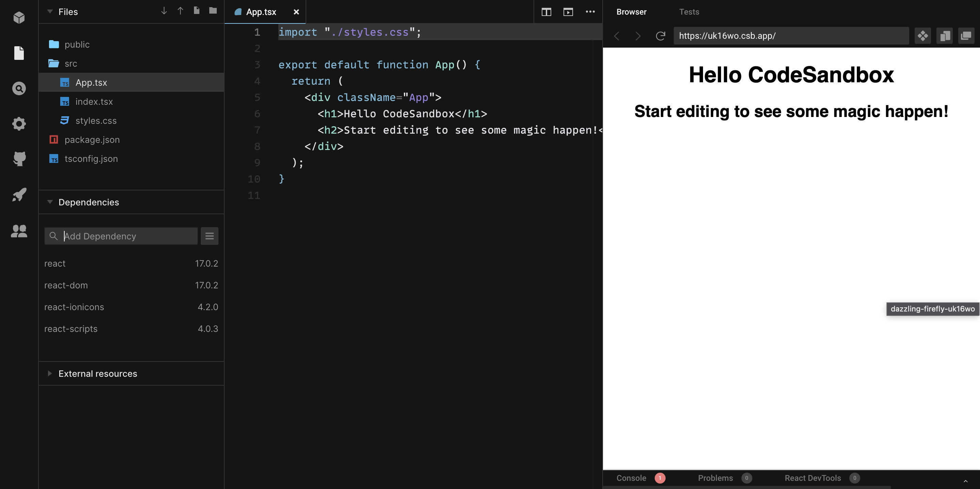Open the Search icon in the sidebar

[x=19, y=89]
